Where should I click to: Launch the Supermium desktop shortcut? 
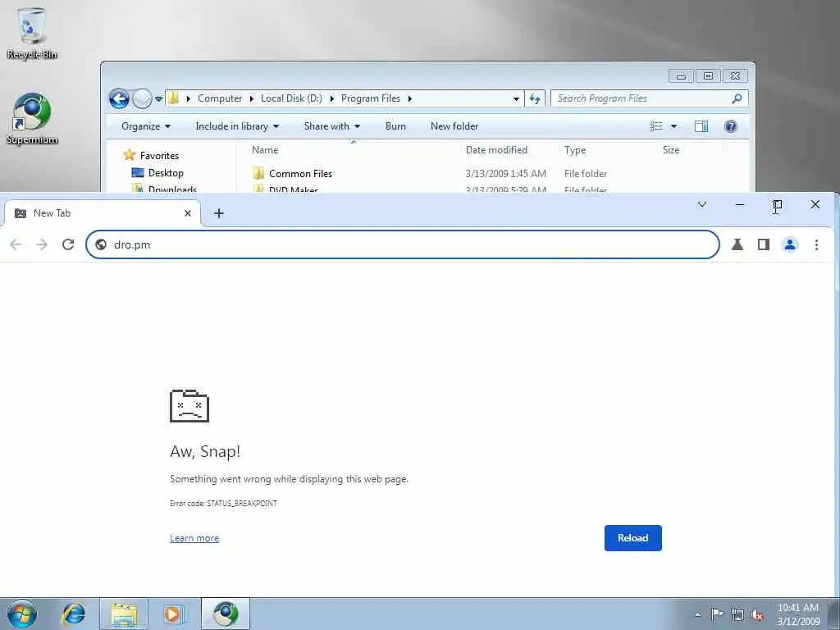click(32, 119)
